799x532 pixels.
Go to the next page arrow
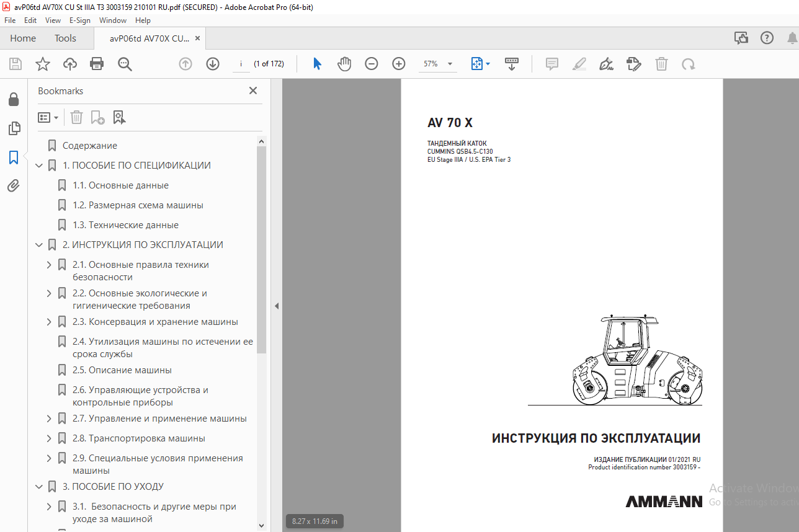pyautogui.click(x=213, y=64)
